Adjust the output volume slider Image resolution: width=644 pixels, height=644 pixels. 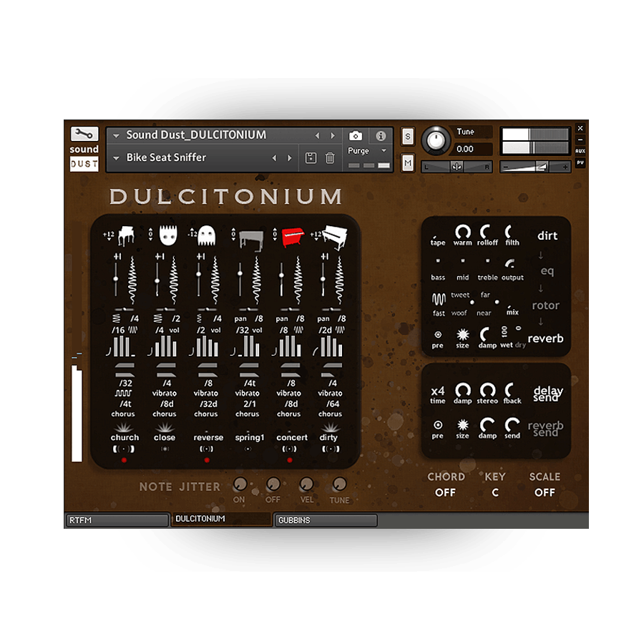[535, 167]
